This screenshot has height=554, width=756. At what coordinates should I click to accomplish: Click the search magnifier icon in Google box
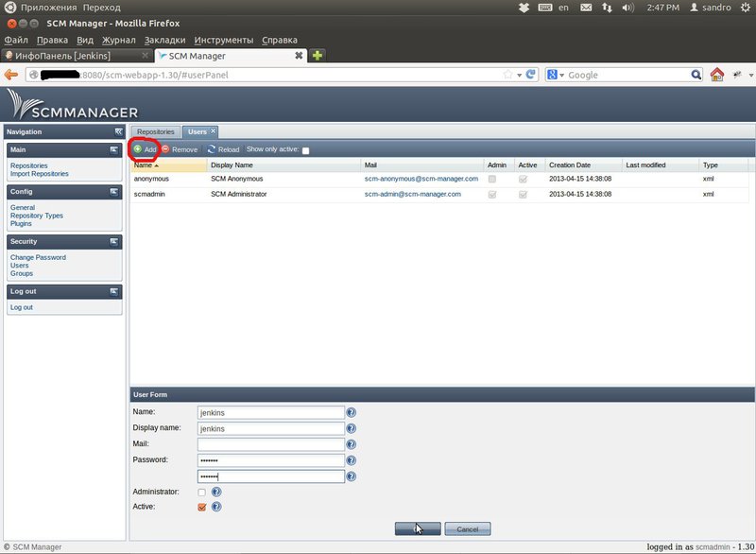coord(696,75)
